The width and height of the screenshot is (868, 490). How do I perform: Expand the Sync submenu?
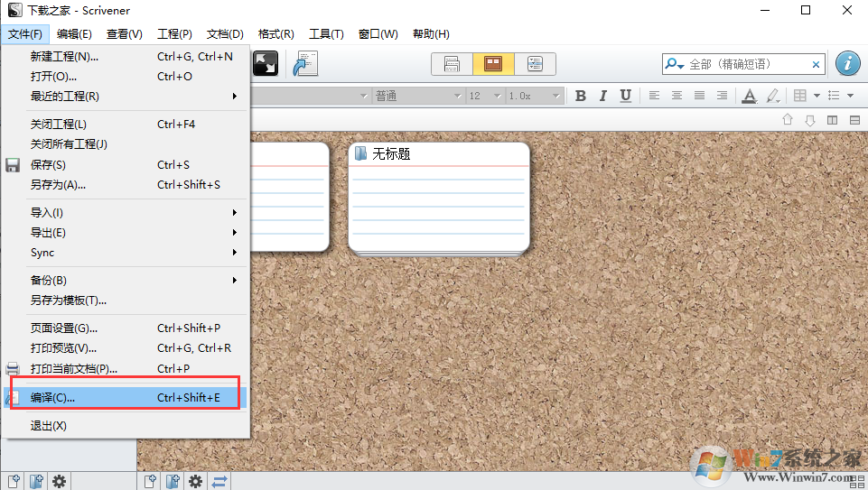click(x=126, y=253)
